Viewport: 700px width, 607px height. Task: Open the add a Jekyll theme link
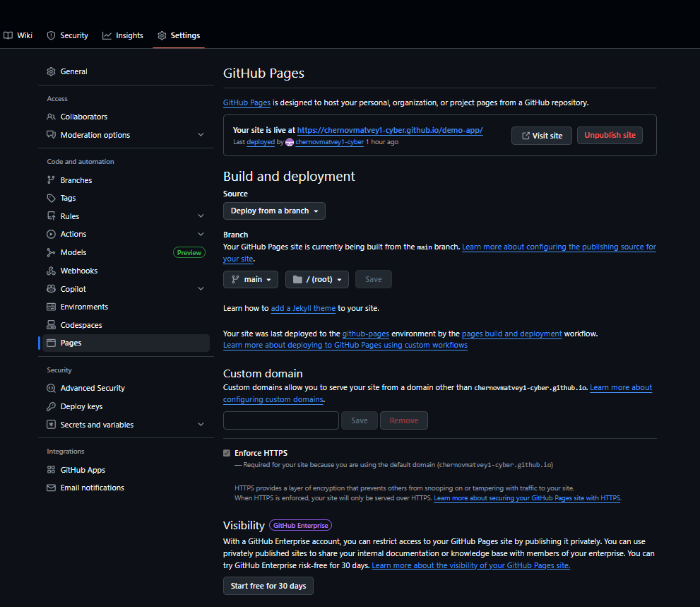[x=303, y=308]
